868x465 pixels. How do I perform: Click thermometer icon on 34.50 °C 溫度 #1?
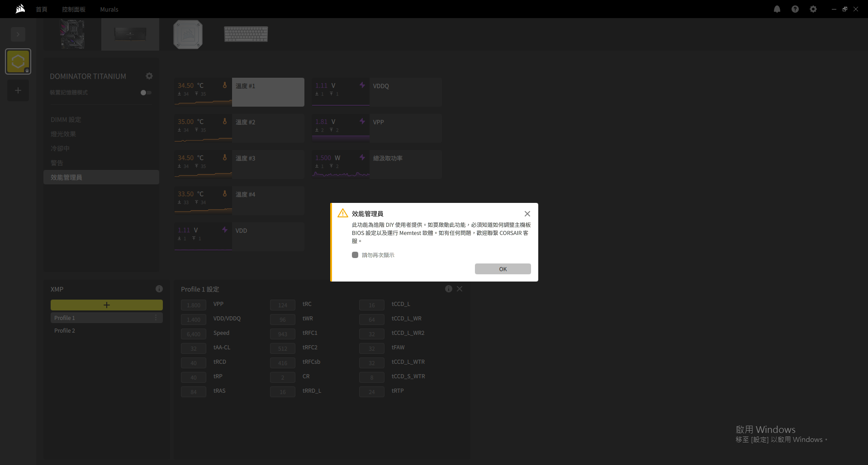click(225, 85)
